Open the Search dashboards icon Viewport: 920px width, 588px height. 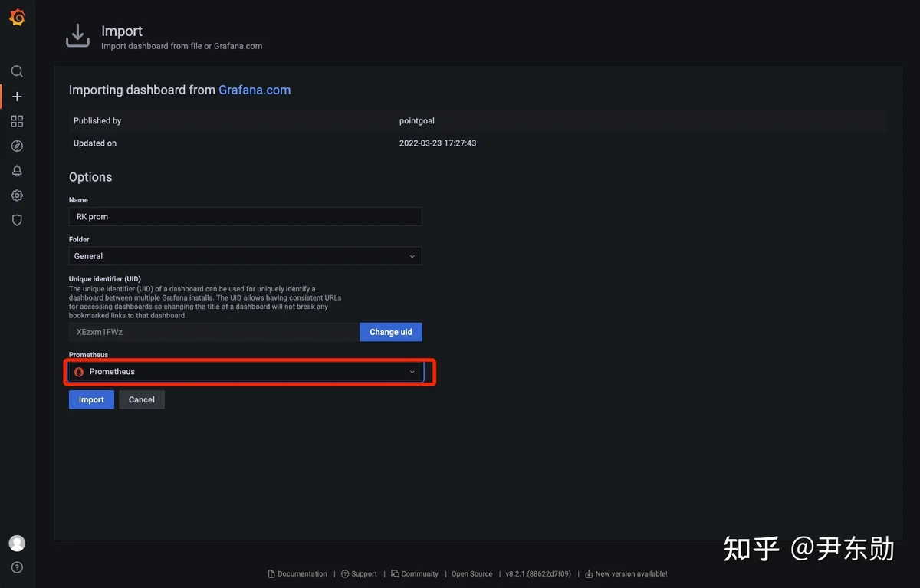pyautogui.click(x=17, y=71)
